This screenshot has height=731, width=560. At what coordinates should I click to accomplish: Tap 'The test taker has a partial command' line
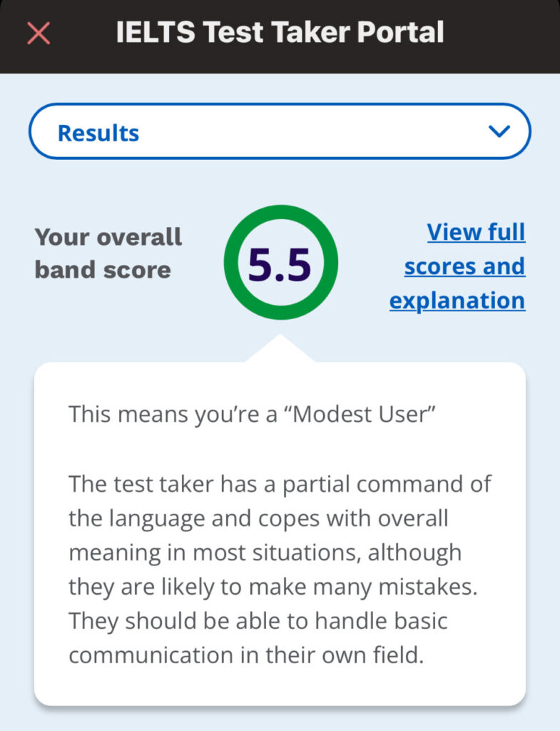pos(280,484)
